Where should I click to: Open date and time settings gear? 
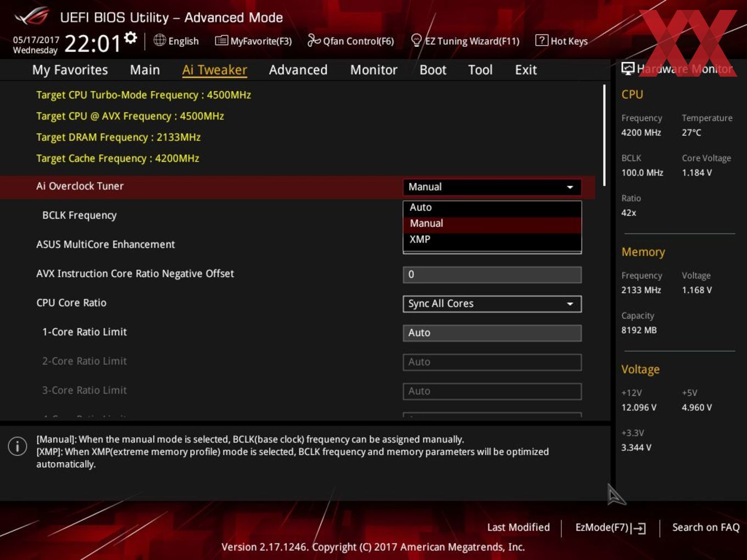[130, 38]
